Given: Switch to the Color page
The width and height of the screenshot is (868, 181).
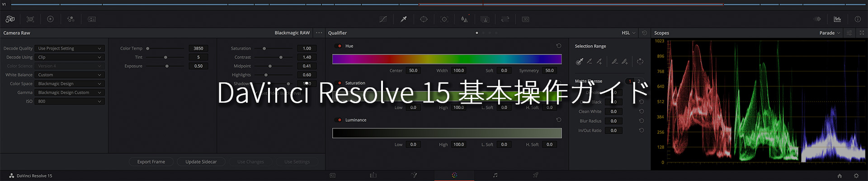Looking at the screenshot, I should click(x=454, y=175).
